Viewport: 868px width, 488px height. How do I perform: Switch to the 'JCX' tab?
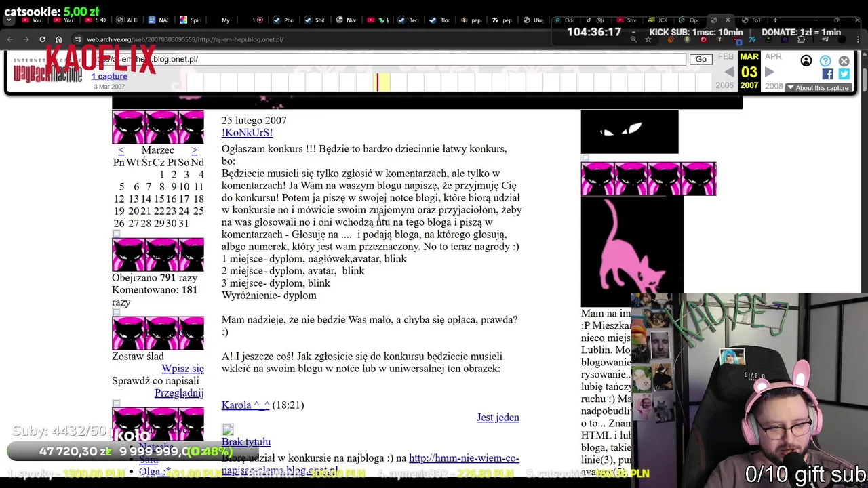pos(658,20)
